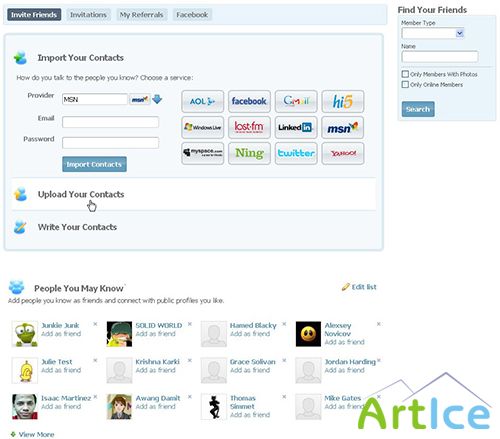Add SOLID WORLD as friend

(155, 334)
